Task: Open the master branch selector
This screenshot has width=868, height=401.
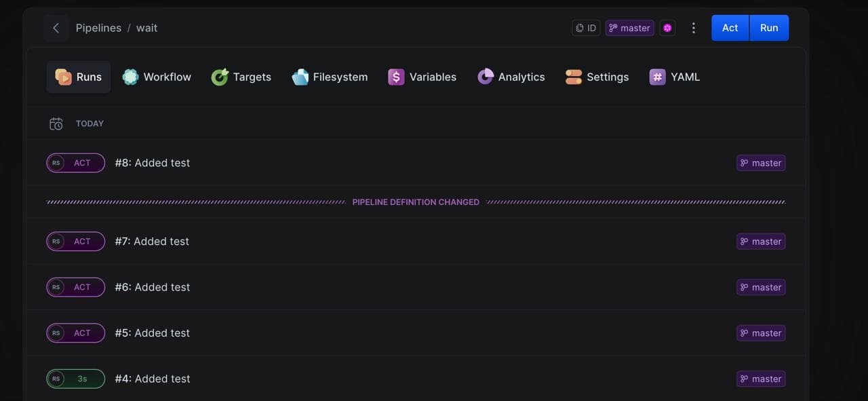Action: 629,28
